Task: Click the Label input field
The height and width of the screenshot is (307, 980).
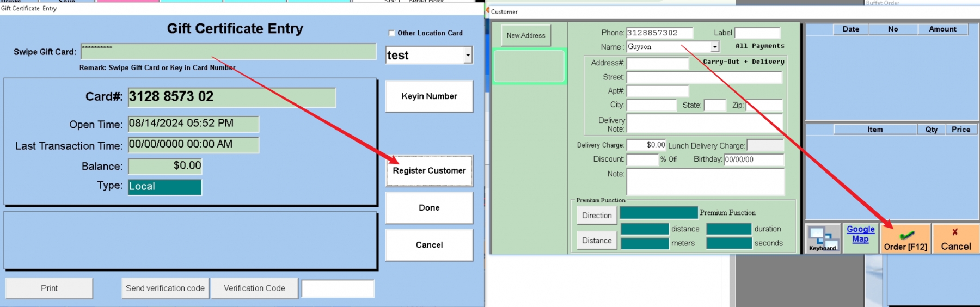Action: click(x=757, y=33)
